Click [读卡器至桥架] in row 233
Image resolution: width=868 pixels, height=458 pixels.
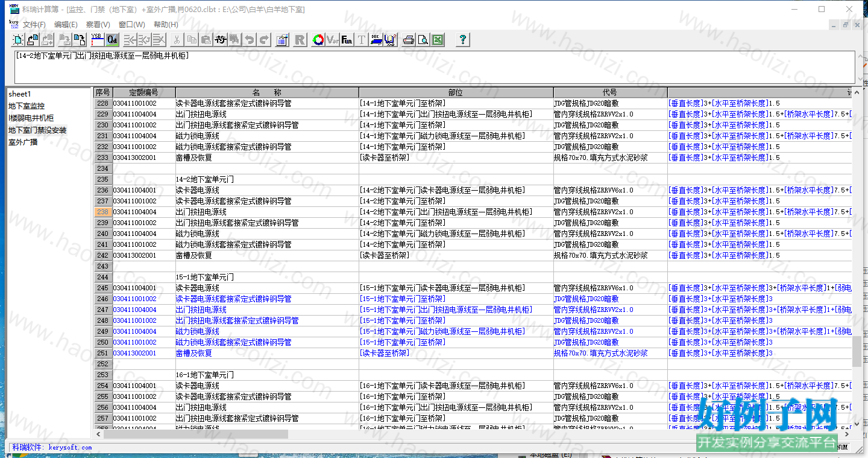coord(385,157)
